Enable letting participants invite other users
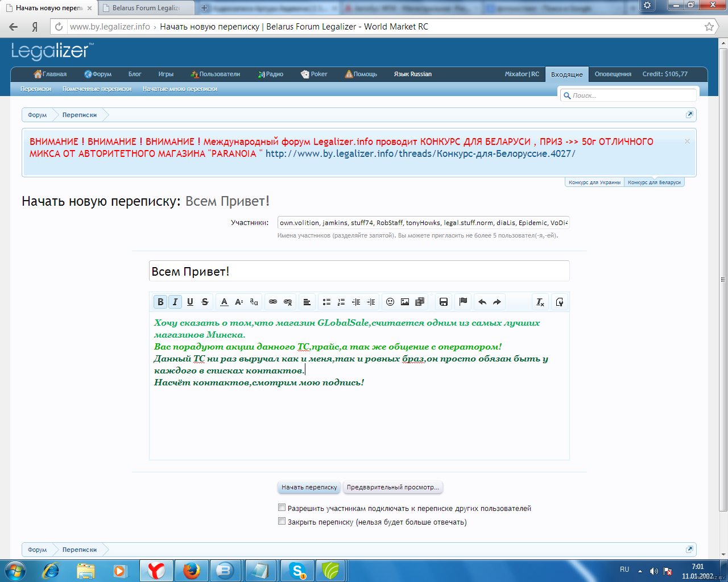Viewport: 728px width, 582px height. pyautogui.click(x=282, y=508)
